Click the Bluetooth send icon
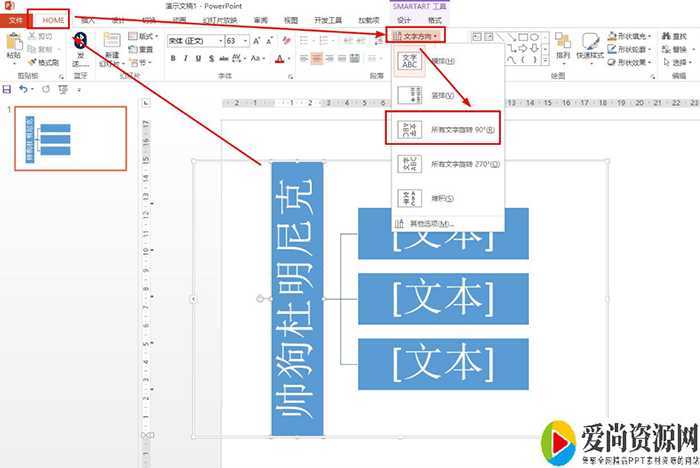The height and width of the screenshot is (468, 700). (80, 41)
